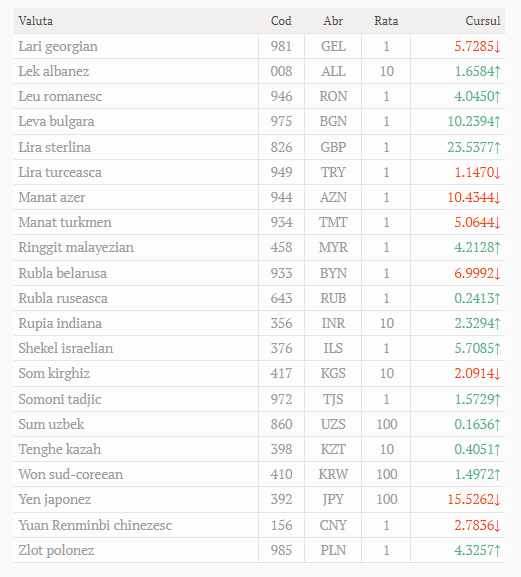Click the RON abbreviation cell

pyautogui.click(x=333, y=96)
